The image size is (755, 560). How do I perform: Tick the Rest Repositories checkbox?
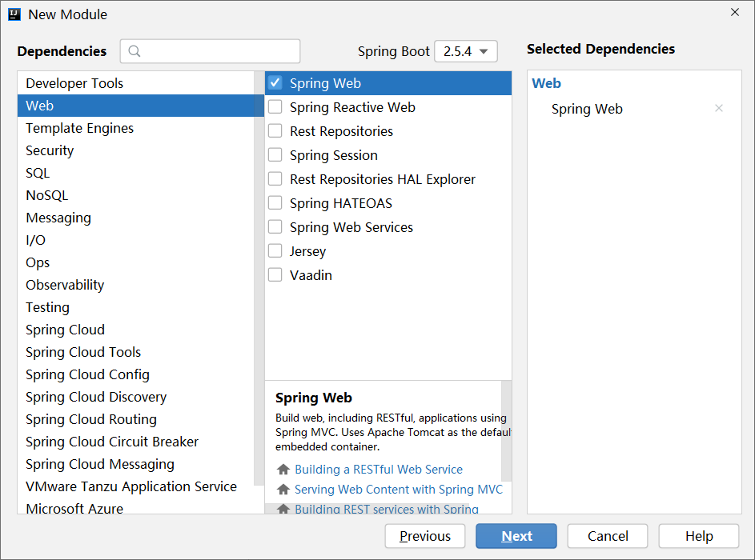[x=275, y=131]
